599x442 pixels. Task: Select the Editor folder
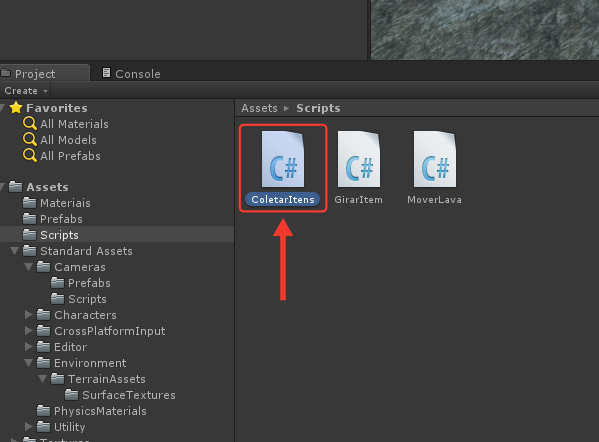(x=71, y=347)
